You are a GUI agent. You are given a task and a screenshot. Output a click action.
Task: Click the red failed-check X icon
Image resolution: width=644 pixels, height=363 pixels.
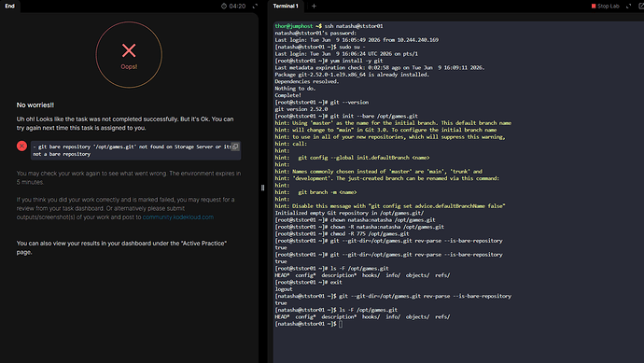21,146
